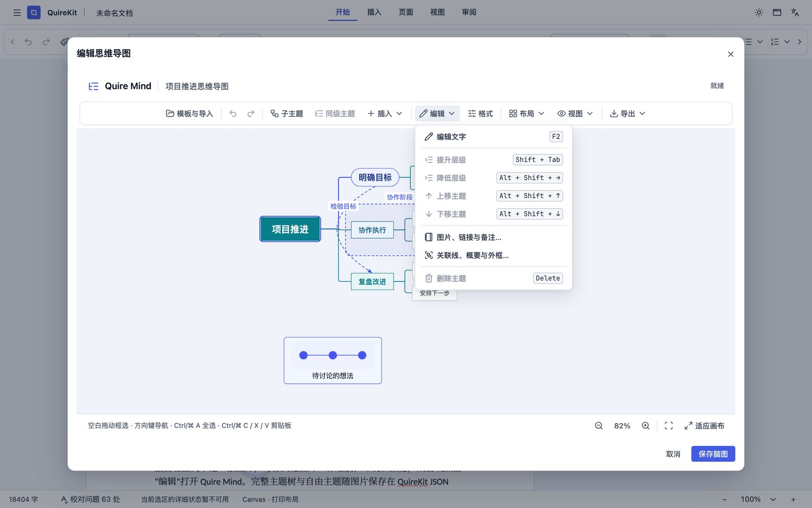Screen dimensions: 812x508
Task: Redo the mind map change
Action: 251,114
